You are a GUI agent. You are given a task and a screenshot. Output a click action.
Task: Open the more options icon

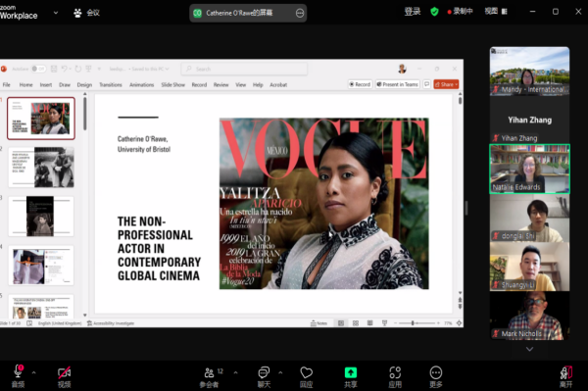pyautogui.click(x=436, y=372)
